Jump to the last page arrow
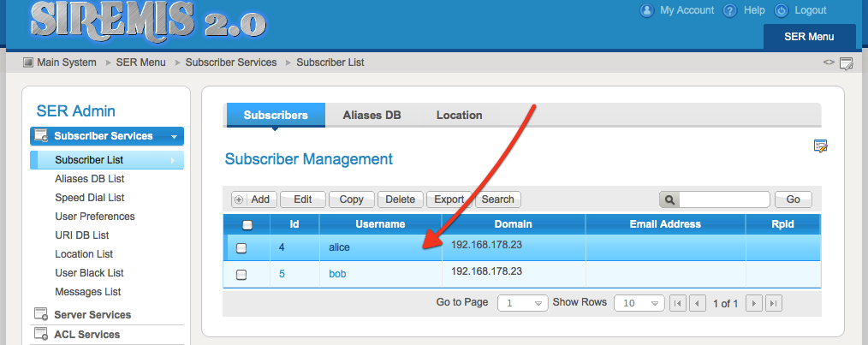Image resolution: width=868 pixels, height=345 pixels. 773,303
